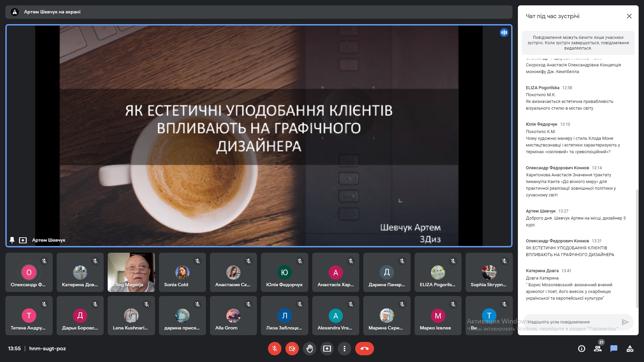Viewport: 644px width, 362px height.
Task: Close the meeting chat panel
Action: [x=629, y=16]
